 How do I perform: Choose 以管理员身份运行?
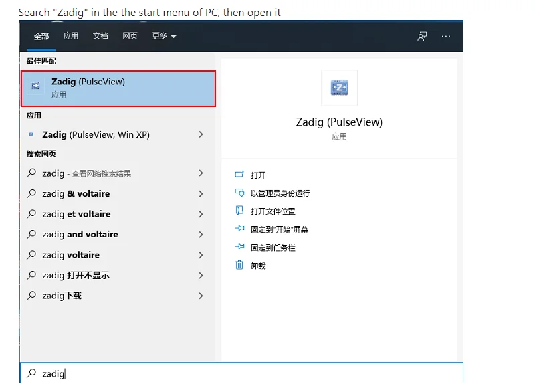pyautogui.click(x=280, y=193)
